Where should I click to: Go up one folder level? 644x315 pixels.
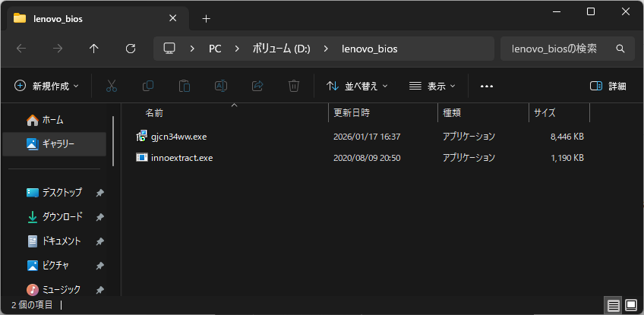(x=94, y=49)
